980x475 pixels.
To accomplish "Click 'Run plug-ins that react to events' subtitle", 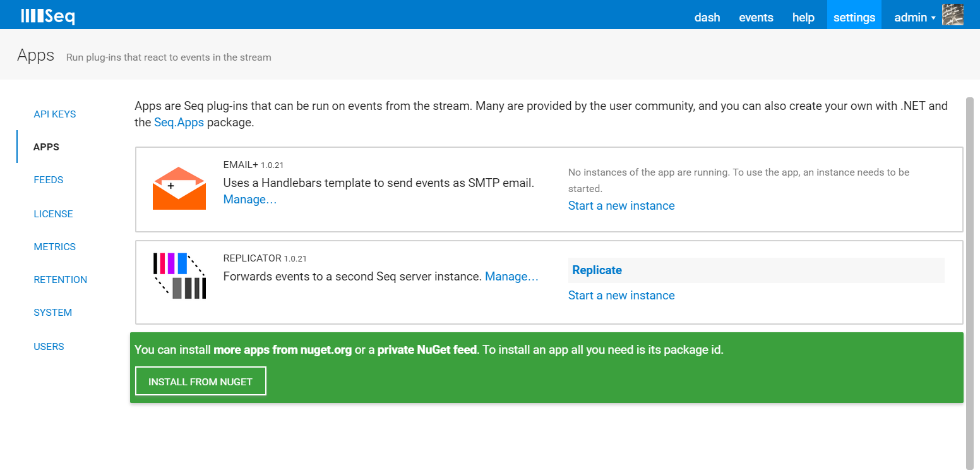I will pos(169,57).
